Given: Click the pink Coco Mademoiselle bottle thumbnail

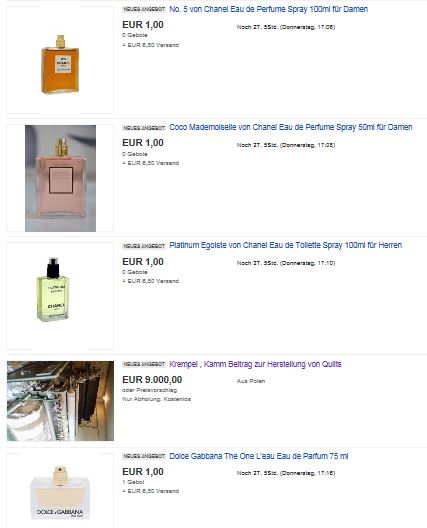Looking at the screenshot, I should tap(60, 178).
